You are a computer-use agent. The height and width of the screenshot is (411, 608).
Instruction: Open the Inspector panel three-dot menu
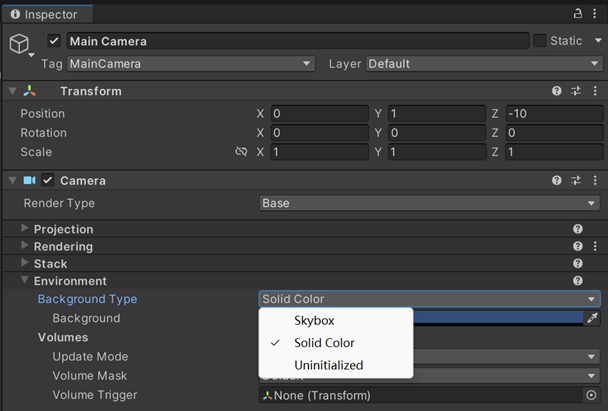pos(596,14)
